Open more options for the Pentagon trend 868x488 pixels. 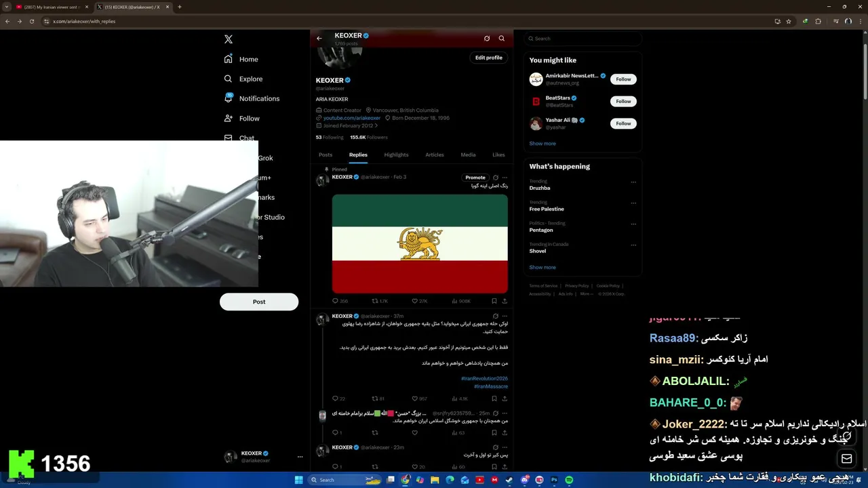coord(633,224)
